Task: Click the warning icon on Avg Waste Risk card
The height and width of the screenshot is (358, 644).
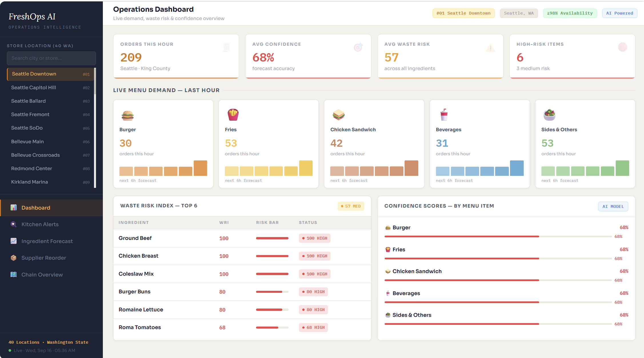Action: click(x=490, y=47)
